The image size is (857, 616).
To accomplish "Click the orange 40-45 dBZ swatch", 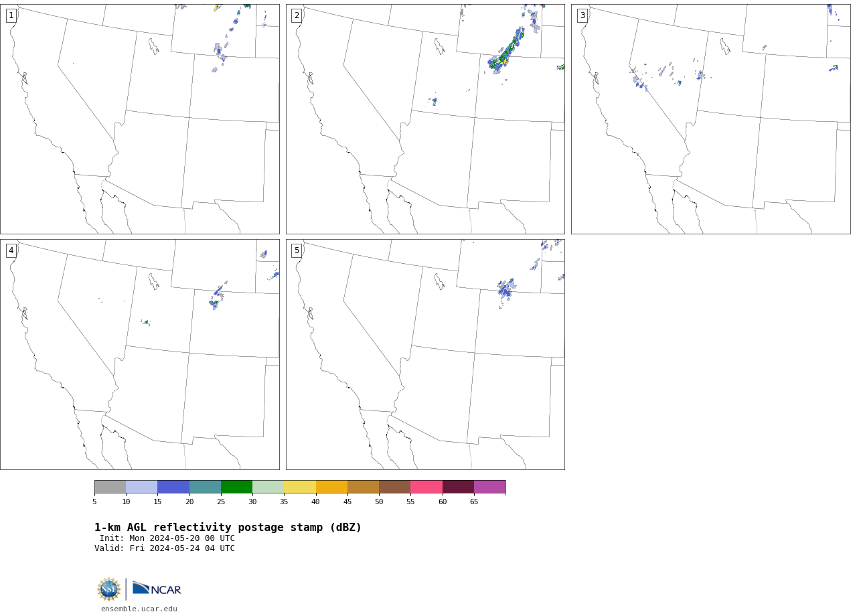I will coord(331,487).
